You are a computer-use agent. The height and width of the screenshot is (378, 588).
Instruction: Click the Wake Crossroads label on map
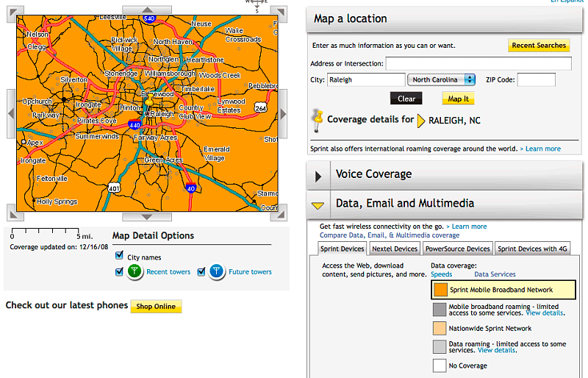click(243, 35)
